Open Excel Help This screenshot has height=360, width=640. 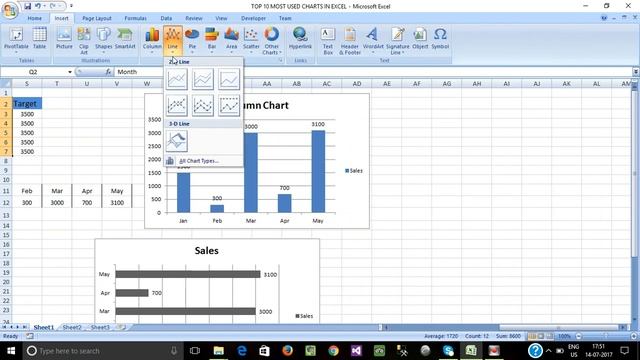(604, 18)
